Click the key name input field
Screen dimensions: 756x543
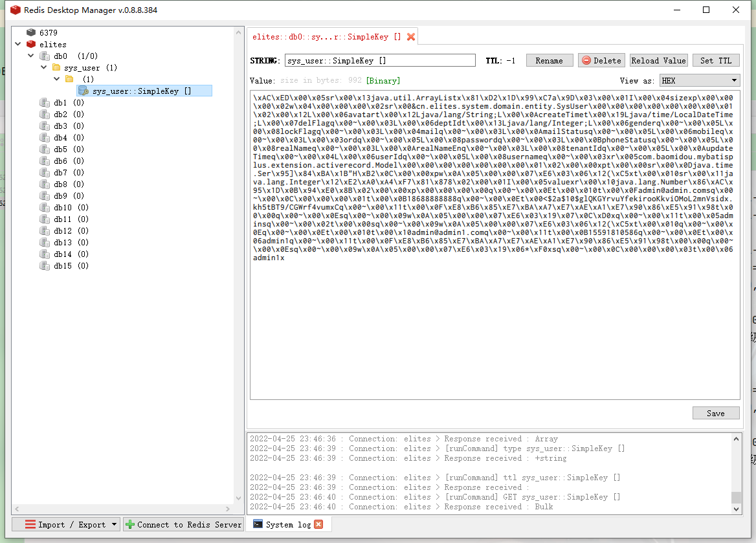click(380, 60)
